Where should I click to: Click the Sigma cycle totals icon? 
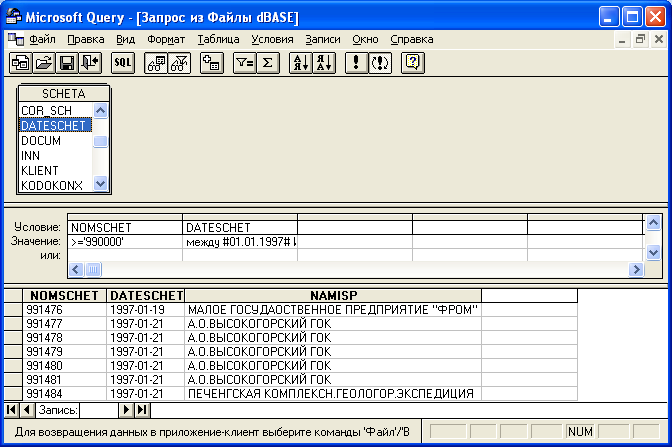(268, 63)
